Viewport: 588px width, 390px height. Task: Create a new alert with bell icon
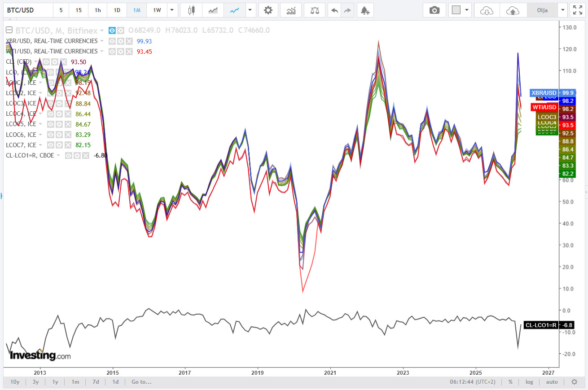coord(365,10)
